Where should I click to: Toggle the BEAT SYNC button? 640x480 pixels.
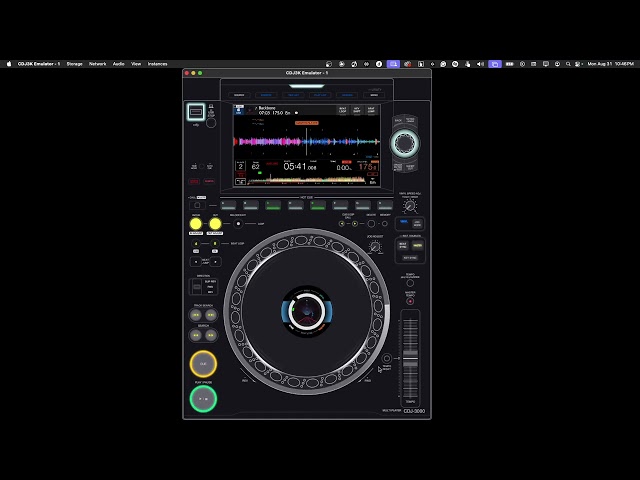[x=403, y=245]
